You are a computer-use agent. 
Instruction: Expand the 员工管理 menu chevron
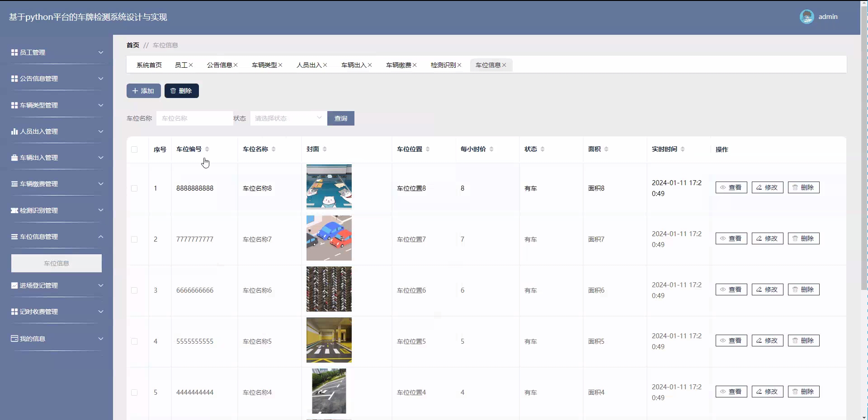pyautogui.click(x=101, y=52)
